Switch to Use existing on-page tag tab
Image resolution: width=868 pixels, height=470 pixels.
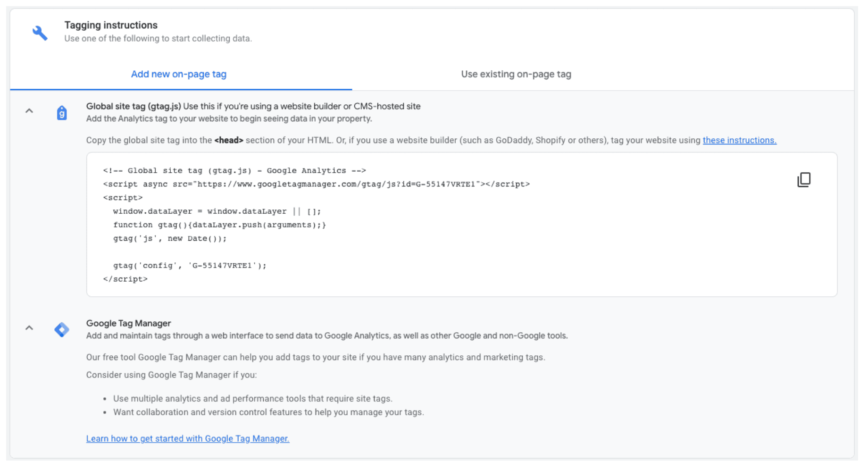point(516,74)
